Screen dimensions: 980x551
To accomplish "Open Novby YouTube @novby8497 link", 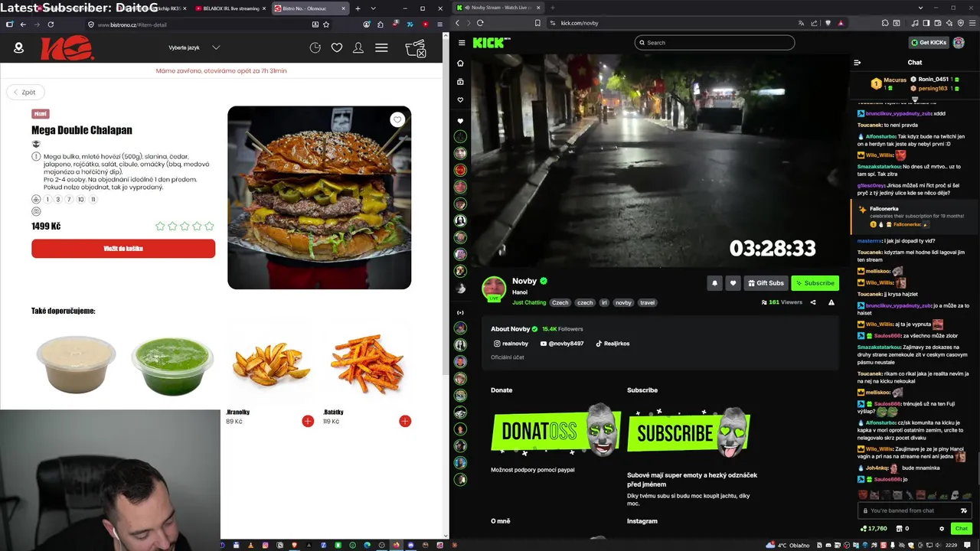I will click(562, 344).
